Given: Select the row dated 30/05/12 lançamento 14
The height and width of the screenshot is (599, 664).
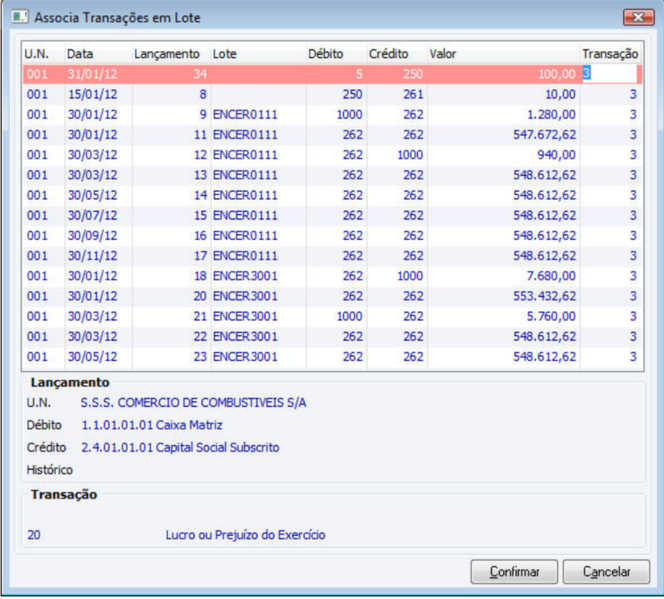Looking at the screenshot, I should [332, 195].
